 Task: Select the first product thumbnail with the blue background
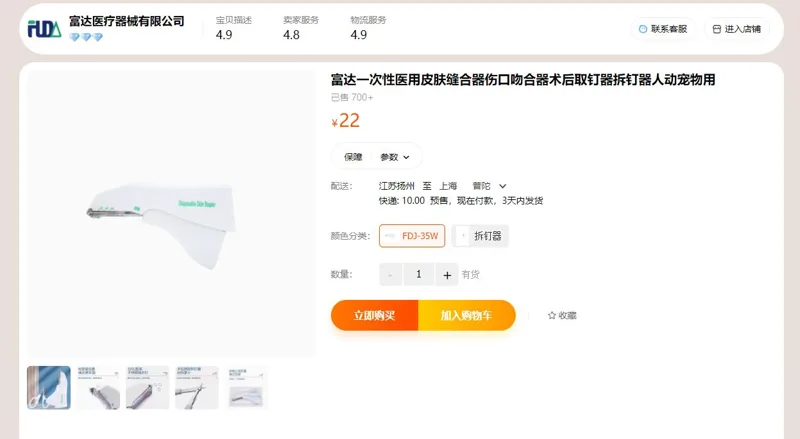point(49,388)
